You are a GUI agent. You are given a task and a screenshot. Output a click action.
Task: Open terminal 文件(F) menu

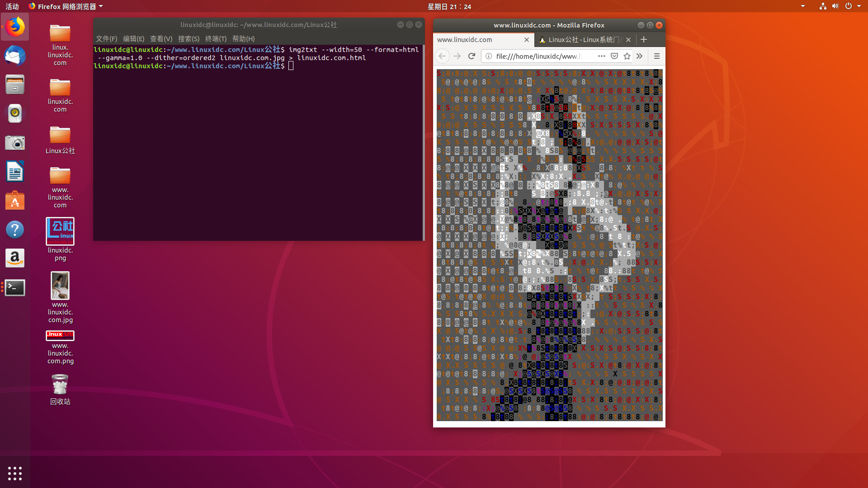(x=107, y=39)
